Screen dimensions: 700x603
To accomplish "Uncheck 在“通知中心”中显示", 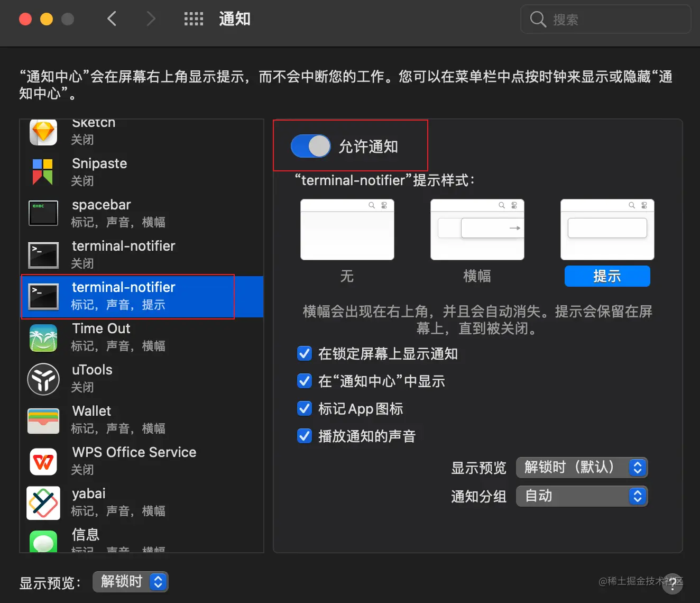I will coord(305,381).
